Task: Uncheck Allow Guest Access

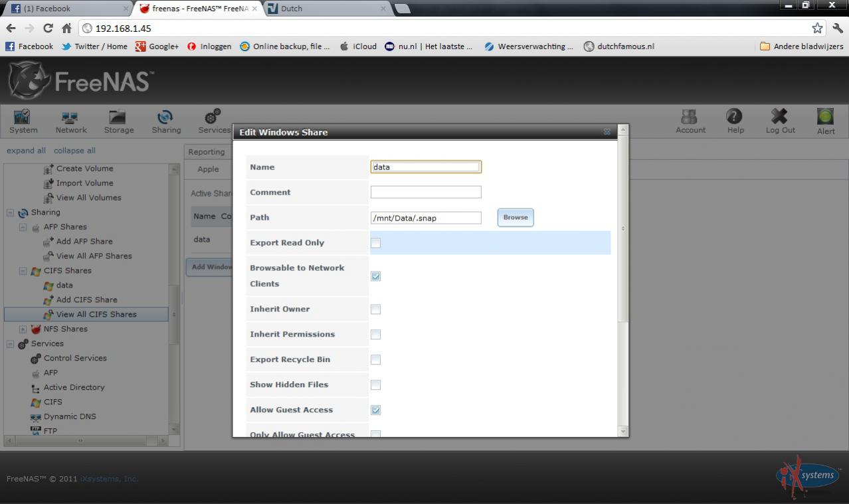Action: (375, 410)
